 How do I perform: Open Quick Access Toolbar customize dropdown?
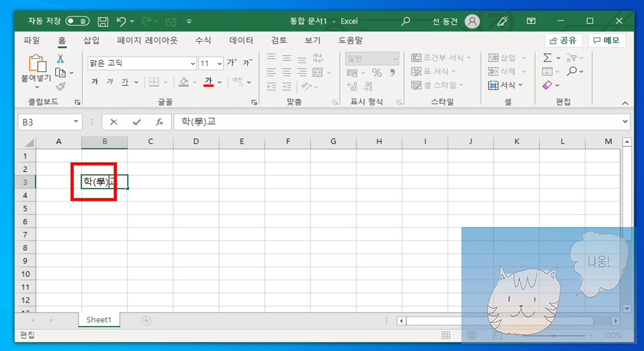(x=189, y=21)
